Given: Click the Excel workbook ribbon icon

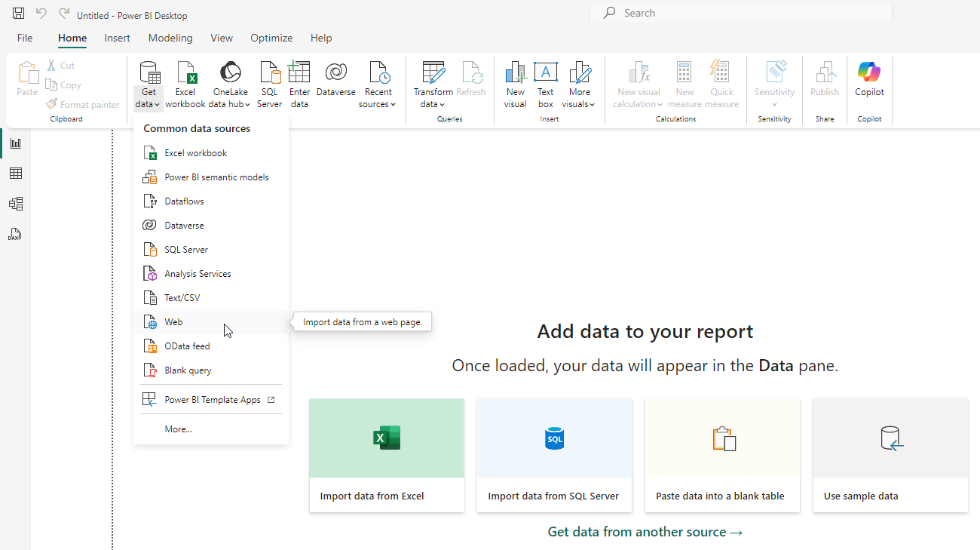Looking at the screenshot, I should (185, 84).
